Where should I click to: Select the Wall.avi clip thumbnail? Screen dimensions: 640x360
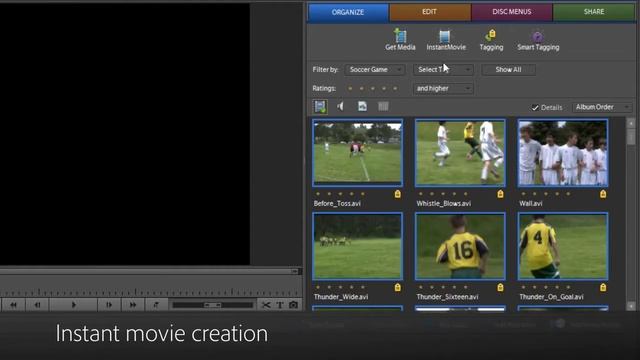562,153
